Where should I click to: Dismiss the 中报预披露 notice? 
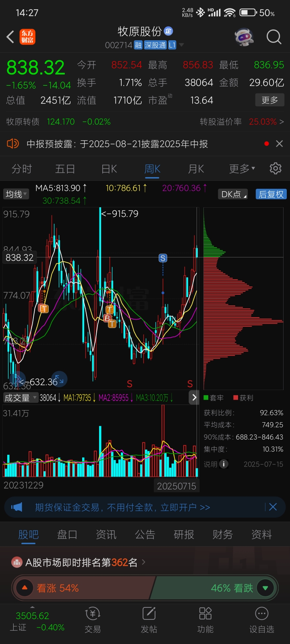pos(279,144)
